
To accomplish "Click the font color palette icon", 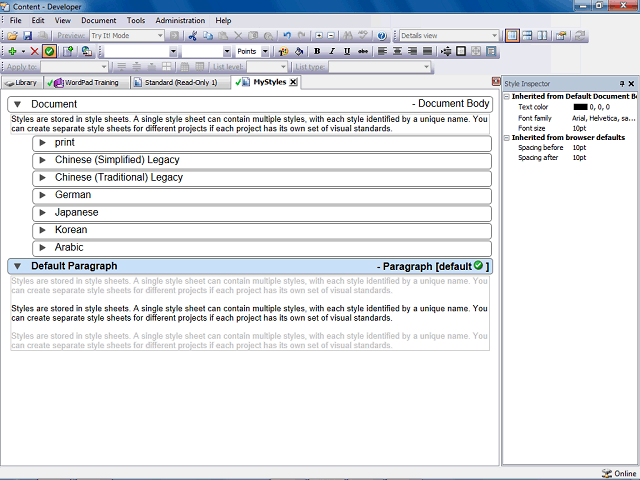I will (283, 51).
